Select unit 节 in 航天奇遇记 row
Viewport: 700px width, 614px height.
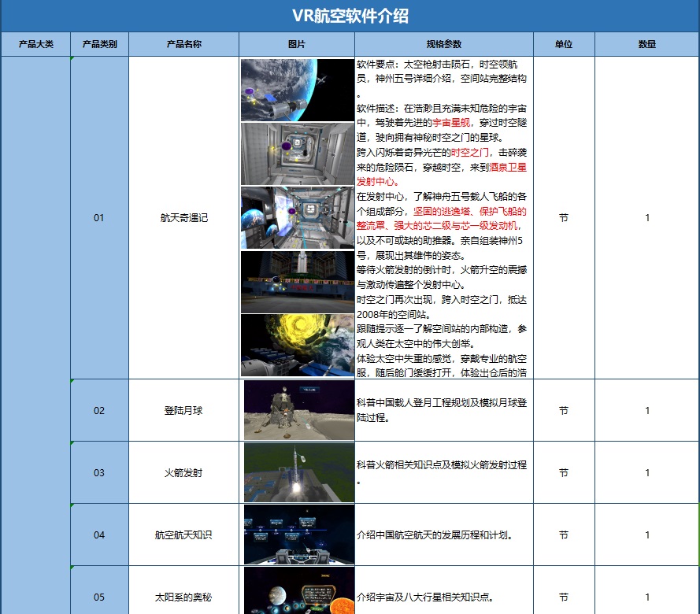[x=564, y=218]
